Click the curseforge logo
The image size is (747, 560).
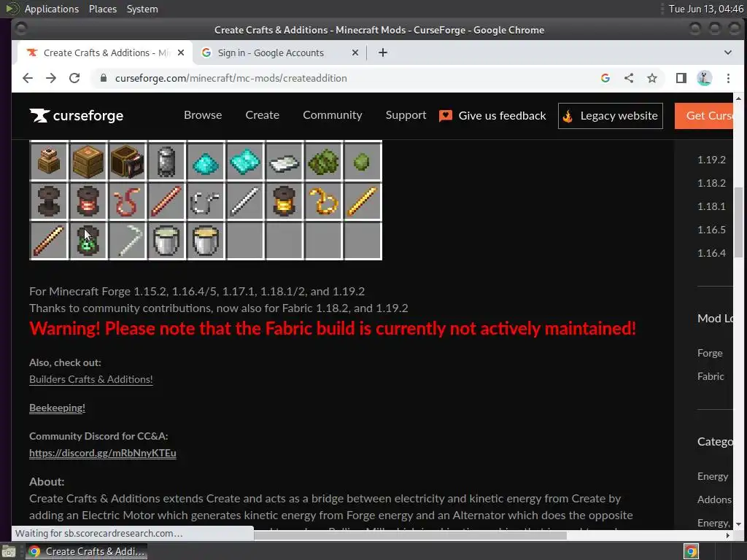[76, 115]
